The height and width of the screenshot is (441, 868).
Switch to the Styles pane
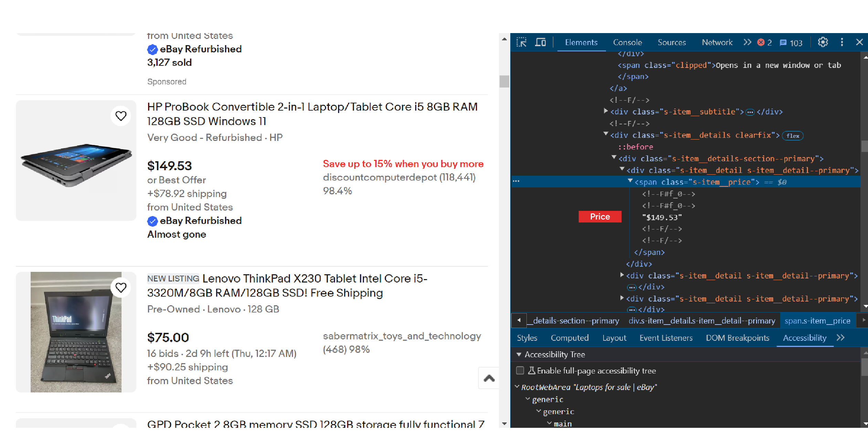tap(527, 338)
